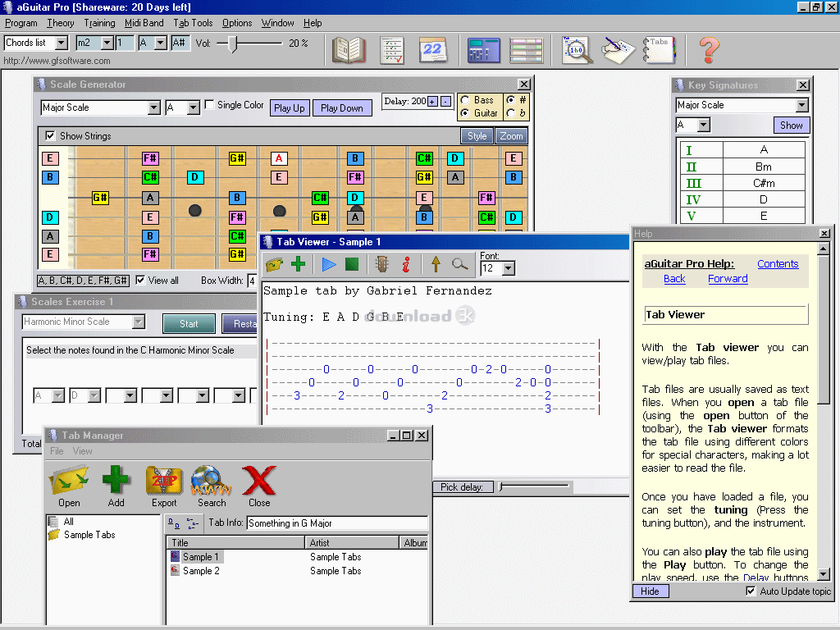The image size is (840, 630).
Task: Open root note A dropdown in Scale Generator
Action: [194, 107]
